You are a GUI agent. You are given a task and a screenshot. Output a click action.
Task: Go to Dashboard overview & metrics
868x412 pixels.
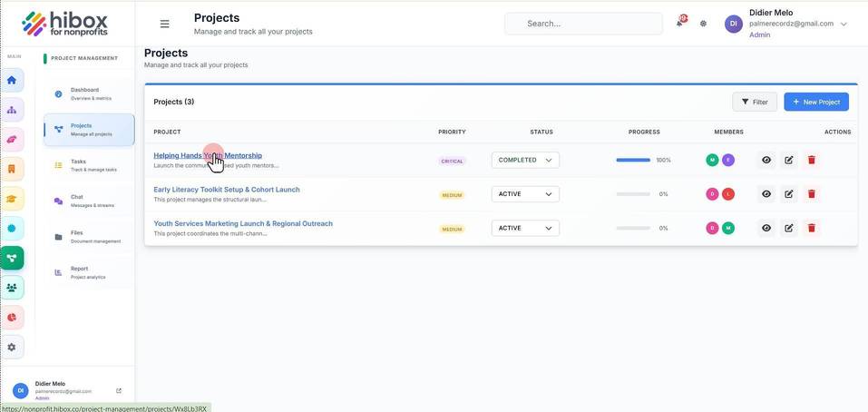(x=89, y=93)
